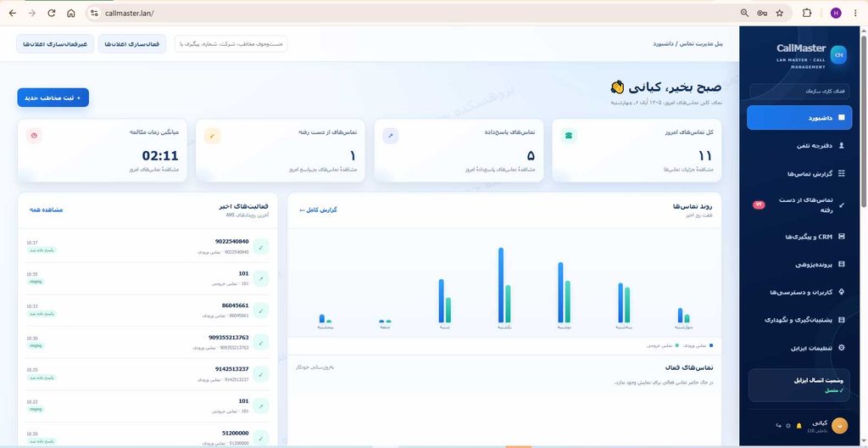
Task: Click the green phone icon on total calls card
Action: [x=569, y=135]
